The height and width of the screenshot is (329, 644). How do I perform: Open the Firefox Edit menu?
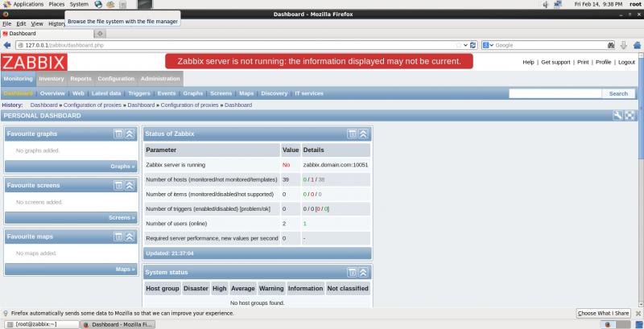[21, 24]
